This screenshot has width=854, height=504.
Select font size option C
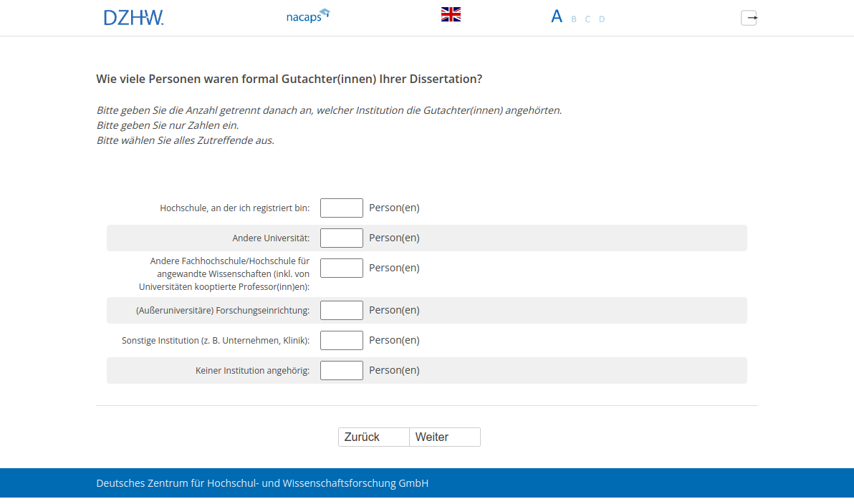(587, 19)
